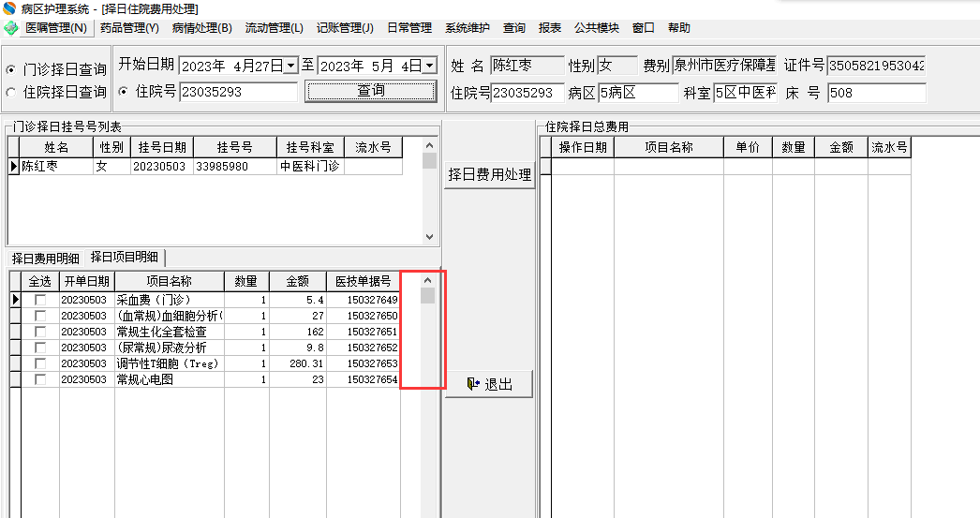This screenshot has height=518, width=980.
Task: Check the box for 血细胞分析 row
Action: tap(40, 316)
